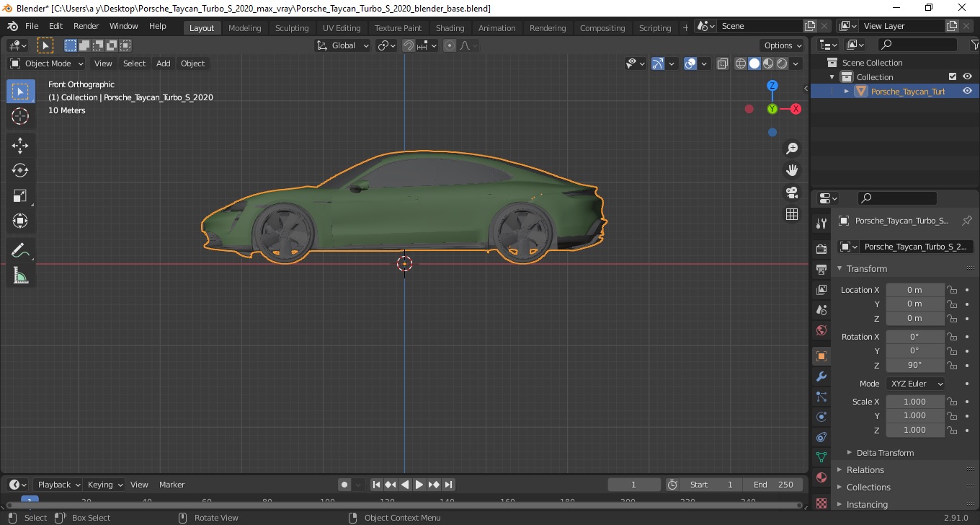Switch orthographic perspective grid icon
The height and width of the screenshot is (525, 980).
click(792, 214)
